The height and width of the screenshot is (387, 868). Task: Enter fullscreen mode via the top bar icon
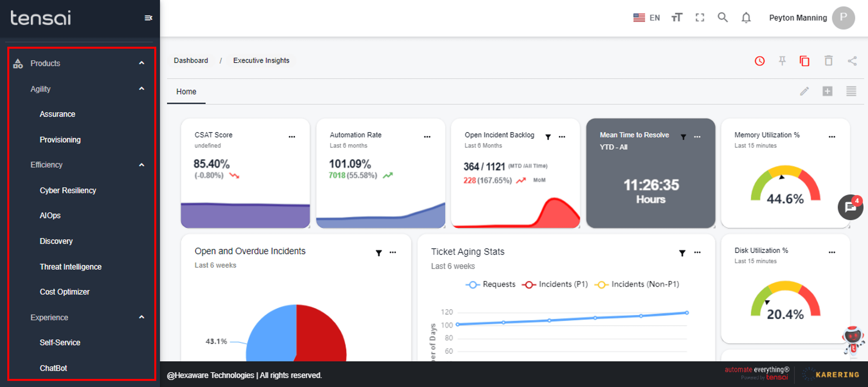click(x=700, y=18)
